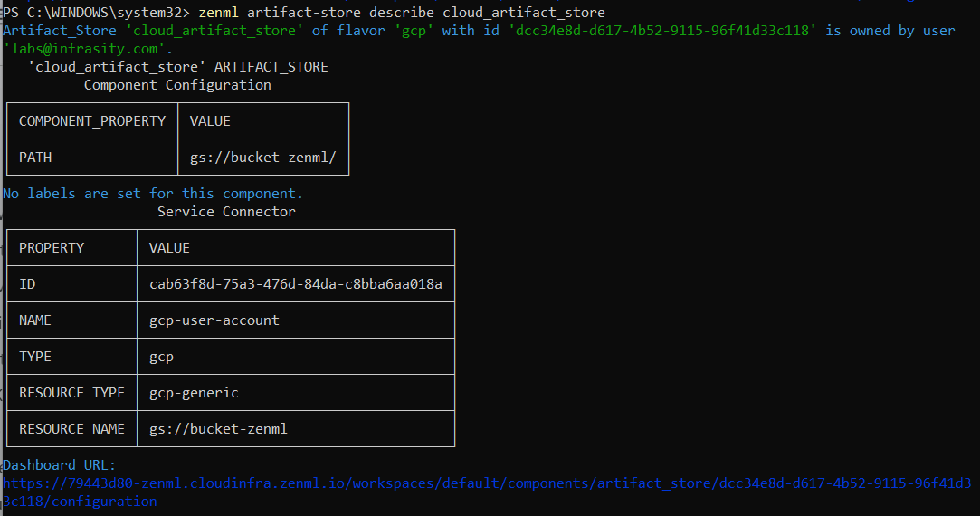Click the PATH property cell

[x=35, y=158]
